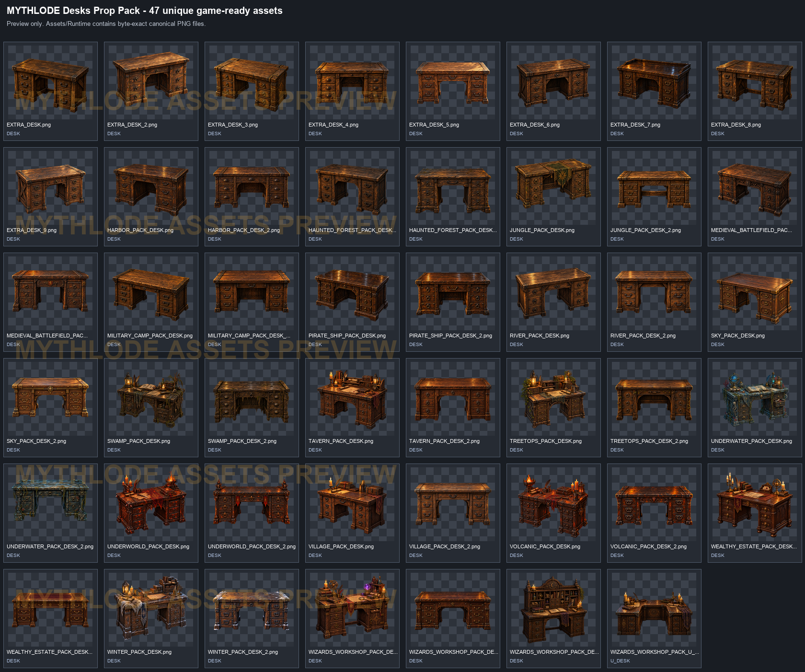Viewport: 805px width, 672px height.
Task: Select the TREETOPS_PACK_DESK.png mossy desk image
Action: tap(553, 399)
